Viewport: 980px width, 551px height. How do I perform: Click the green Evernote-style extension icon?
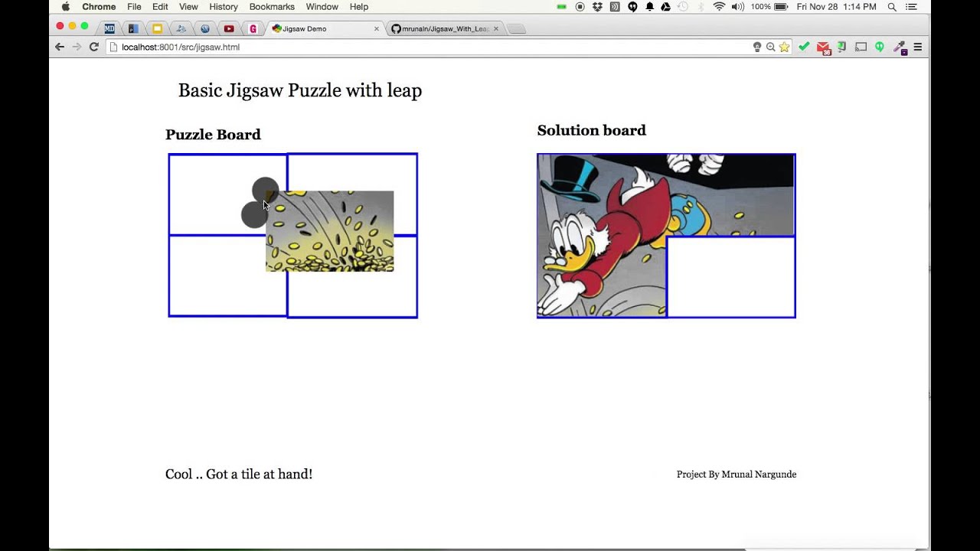point(842,47)
